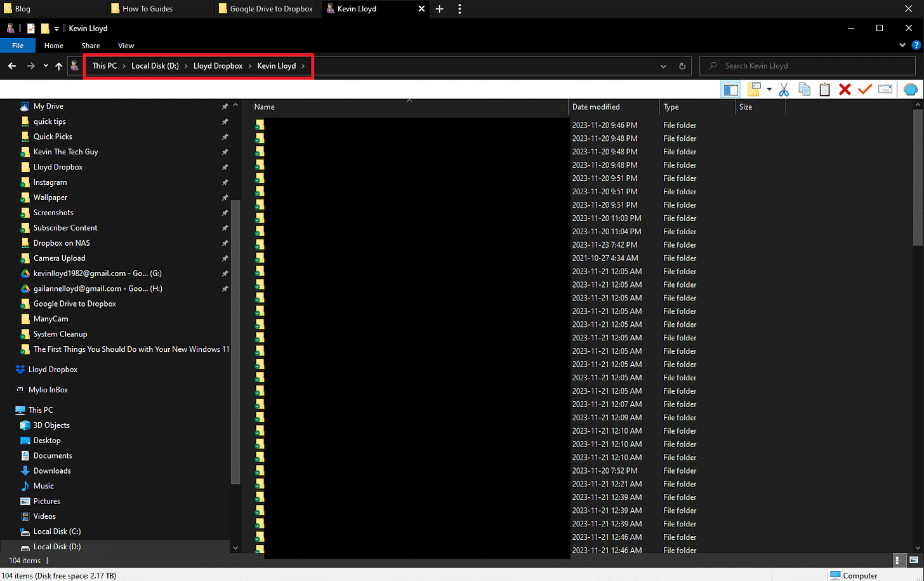Open the dropdown arrow next to Folder Options icon
The height and width of the screenshot is (581, 924).
click(769, 90)
